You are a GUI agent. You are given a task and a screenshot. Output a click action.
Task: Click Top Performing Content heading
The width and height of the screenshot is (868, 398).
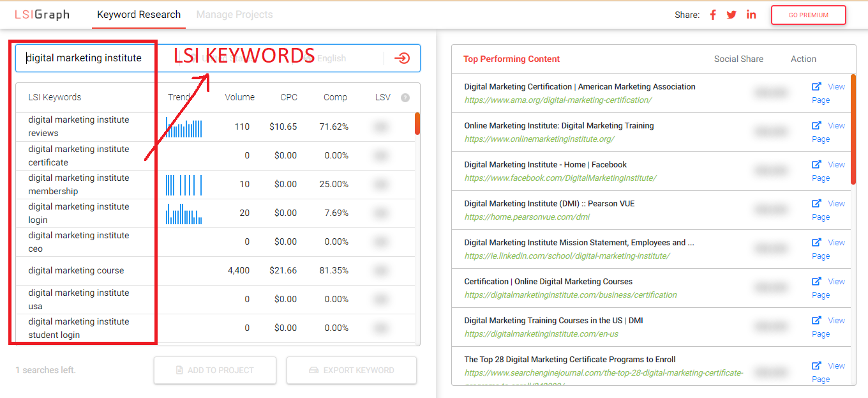[x=511, y=59]
